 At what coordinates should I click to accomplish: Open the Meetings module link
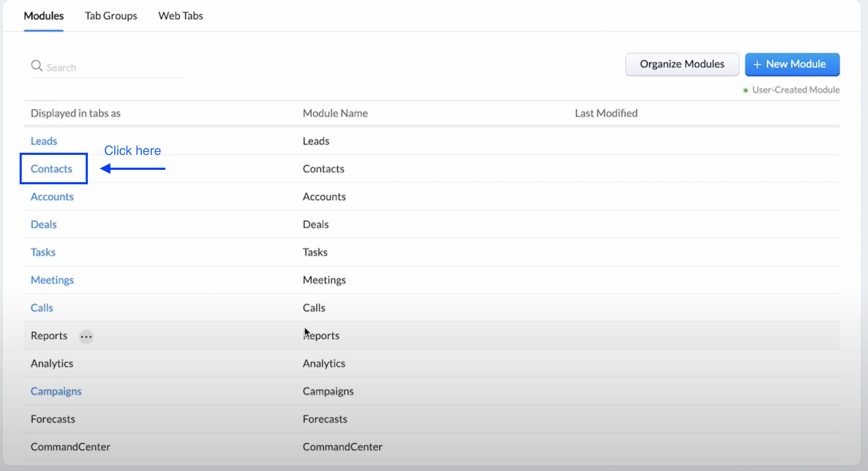52,280
